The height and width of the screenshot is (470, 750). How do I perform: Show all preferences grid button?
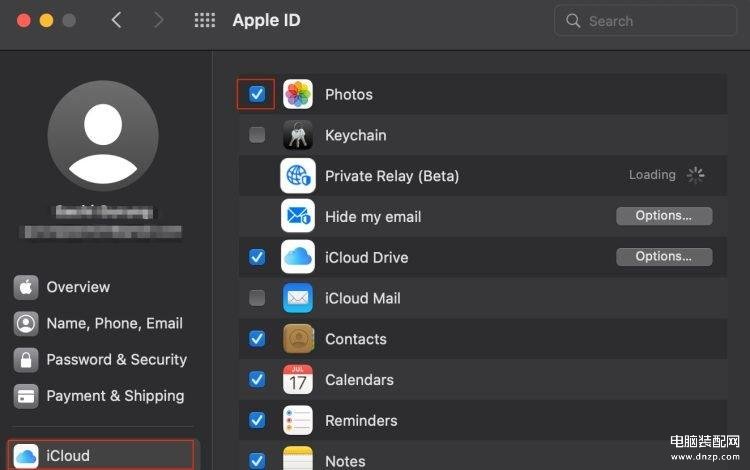coord(204,20)
